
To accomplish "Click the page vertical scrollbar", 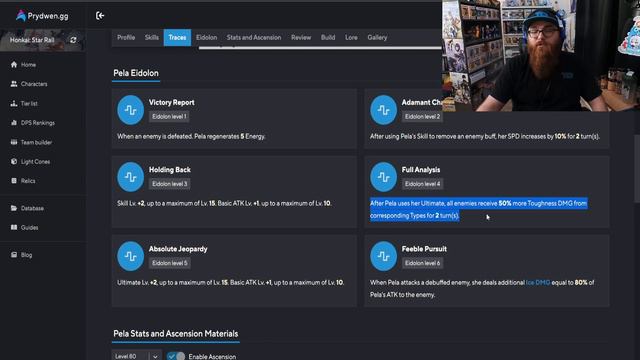I will (637, 168).
